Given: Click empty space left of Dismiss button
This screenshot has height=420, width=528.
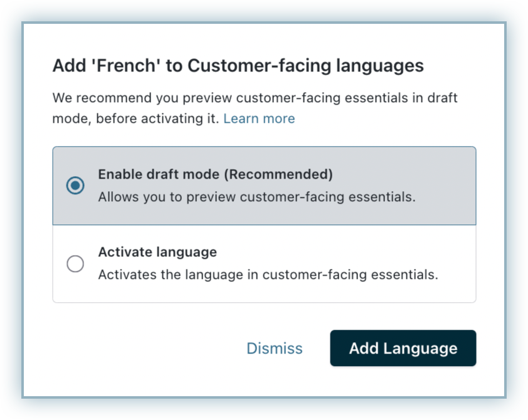Looking at the screenshot, I should [x=144, y=349].
